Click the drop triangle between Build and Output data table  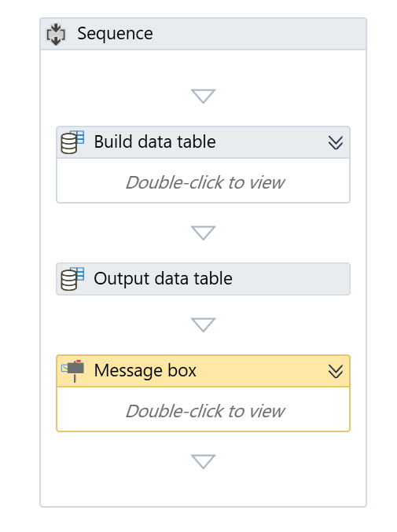204,233
